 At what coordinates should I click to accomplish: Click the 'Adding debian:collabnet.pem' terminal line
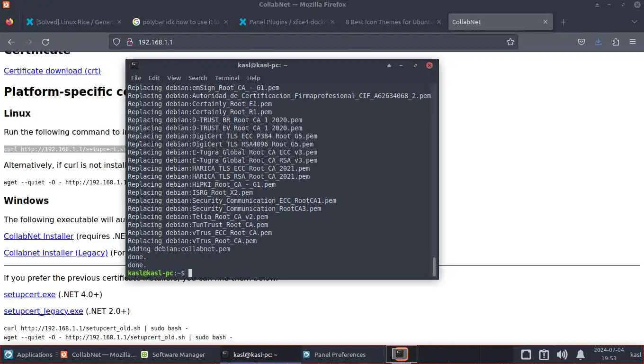point(179,249)
